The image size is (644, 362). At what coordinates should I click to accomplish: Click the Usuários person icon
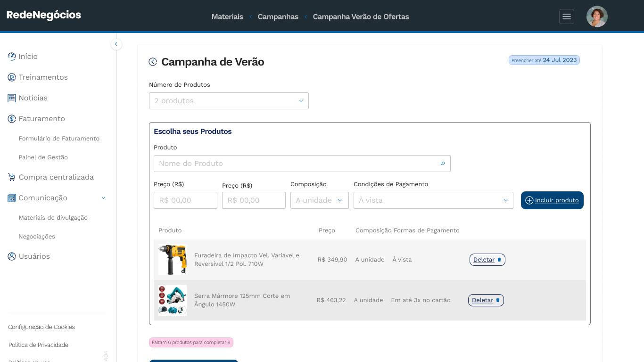point(12,256)
